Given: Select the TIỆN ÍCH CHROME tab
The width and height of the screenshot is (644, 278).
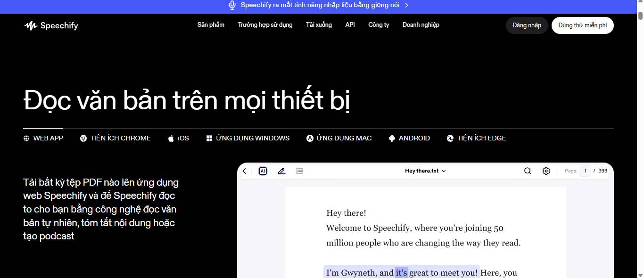Looking at the screenshot, I should pos(116,138).
